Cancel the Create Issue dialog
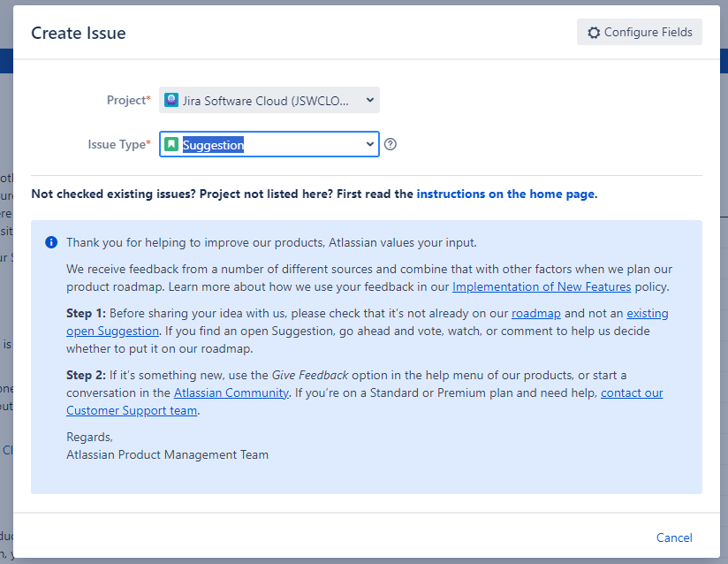The width and height of the screenshot is (728, 564). [x=674, y=537]
